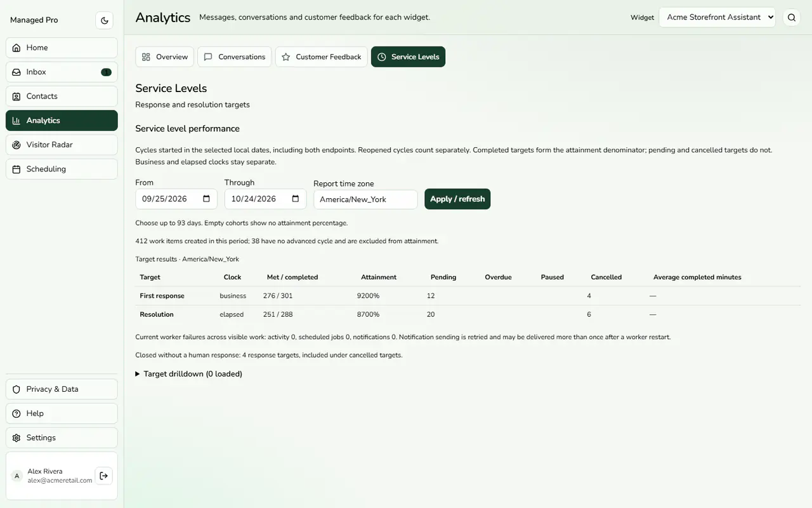Click the Analytics bar chart icon
The width and height of the screenshot is (812, 508).
coord(16,121)
